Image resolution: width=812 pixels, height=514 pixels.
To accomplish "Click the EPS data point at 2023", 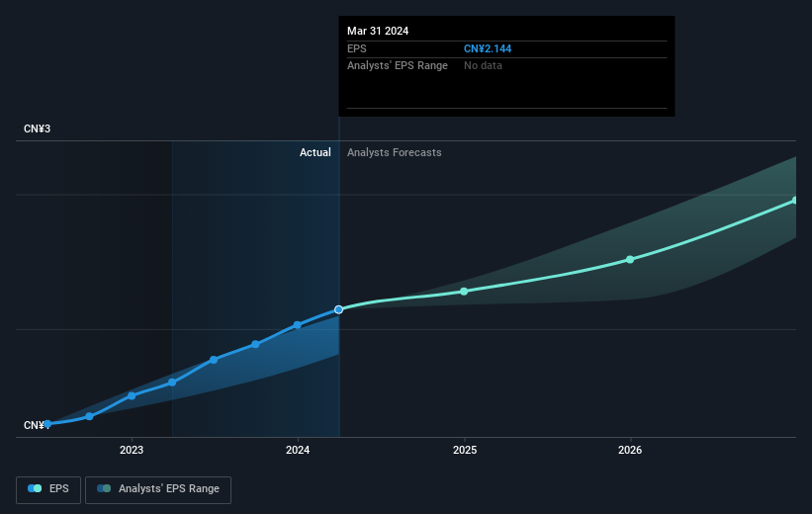I will point(132,396).
